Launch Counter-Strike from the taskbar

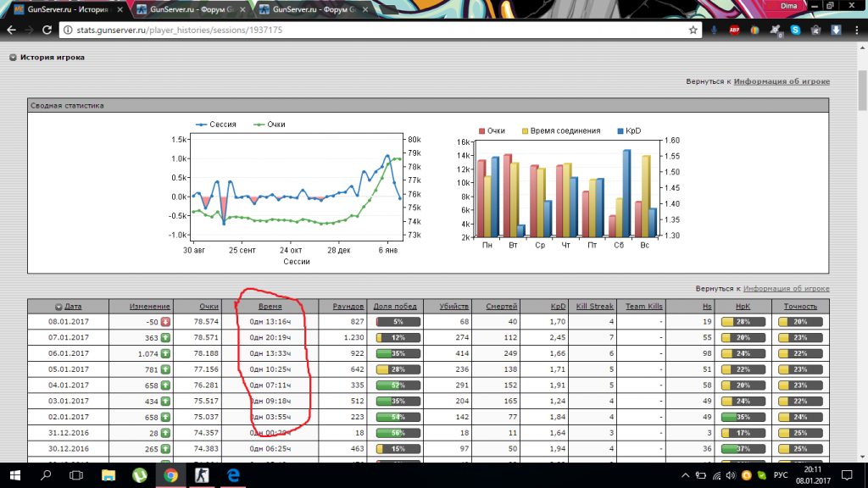click(x=201, y=475)
